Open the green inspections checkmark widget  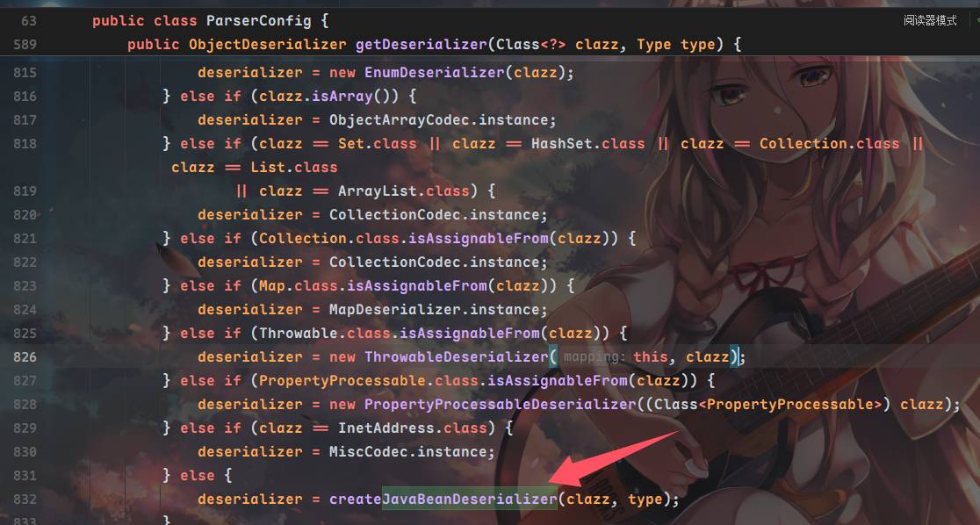coord(976,20)
